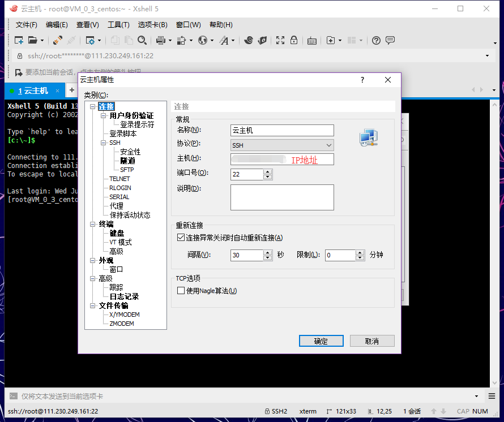Click the chat feedback bubble icon
The height and width of the screenshot is (422, 504).
pyautogui.click(x=390, y=41)
